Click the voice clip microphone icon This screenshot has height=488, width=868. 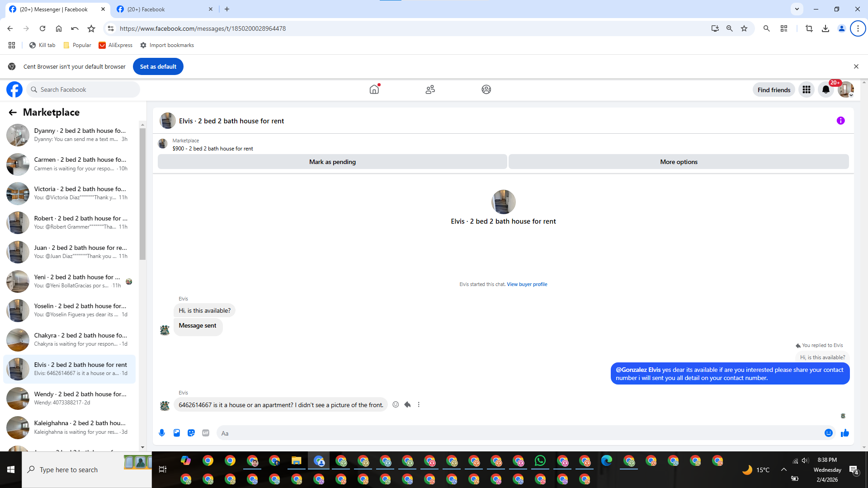coord(162,433)
